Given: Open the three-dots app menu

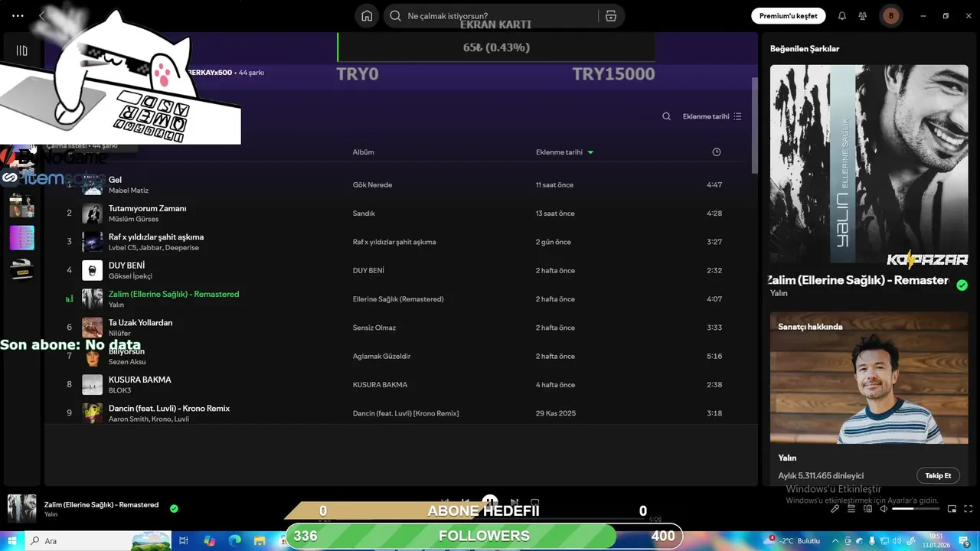Looking at the screenshot, I should tap(18, 16).
